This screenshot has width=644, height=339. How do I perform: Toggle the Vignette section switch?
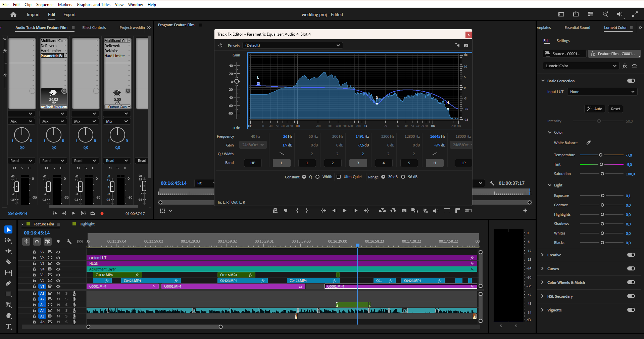pos(631,310)
